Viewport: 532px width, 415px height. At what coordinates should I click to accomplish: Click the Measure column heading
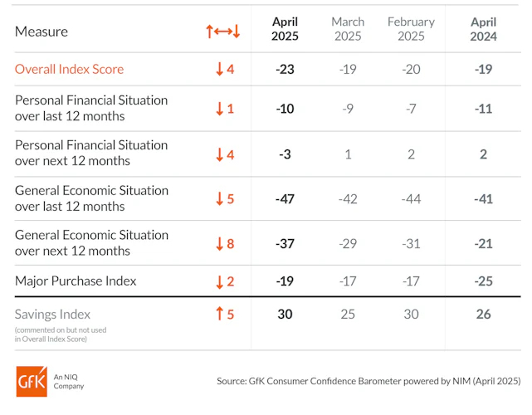(41, 32)
